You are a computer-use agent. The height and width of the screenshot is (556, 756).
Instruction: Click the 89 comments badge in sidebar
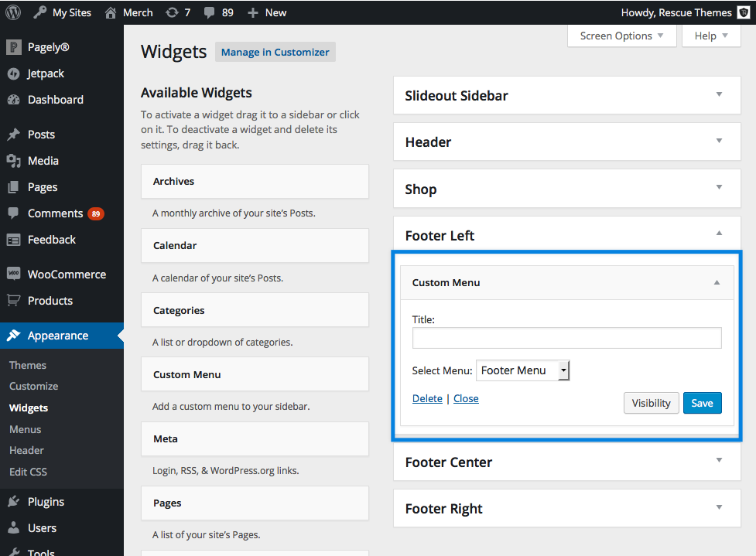pos(96,213)
